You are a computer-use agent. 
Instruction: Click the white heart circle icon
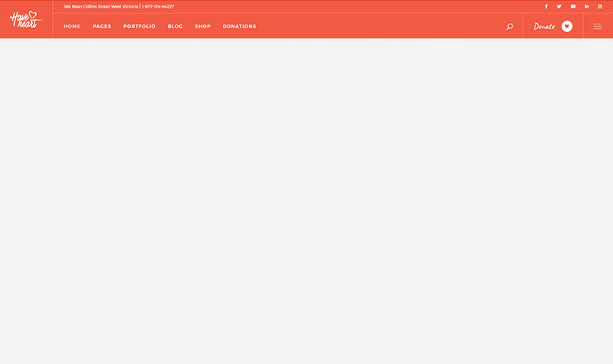[567, 26]
